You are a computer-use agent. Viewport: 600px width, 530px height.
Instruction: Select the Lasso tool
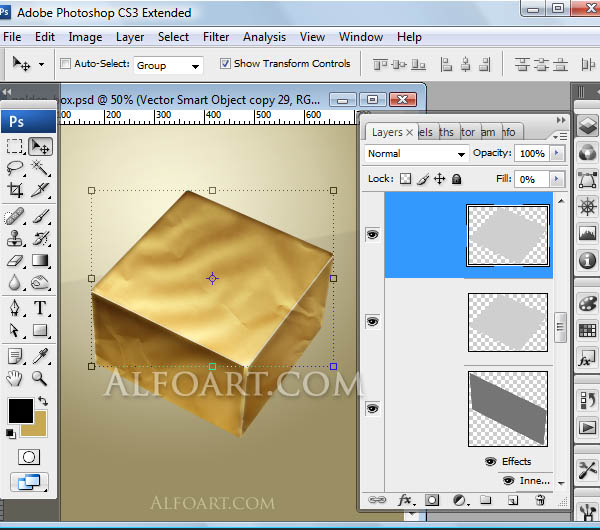15,168
